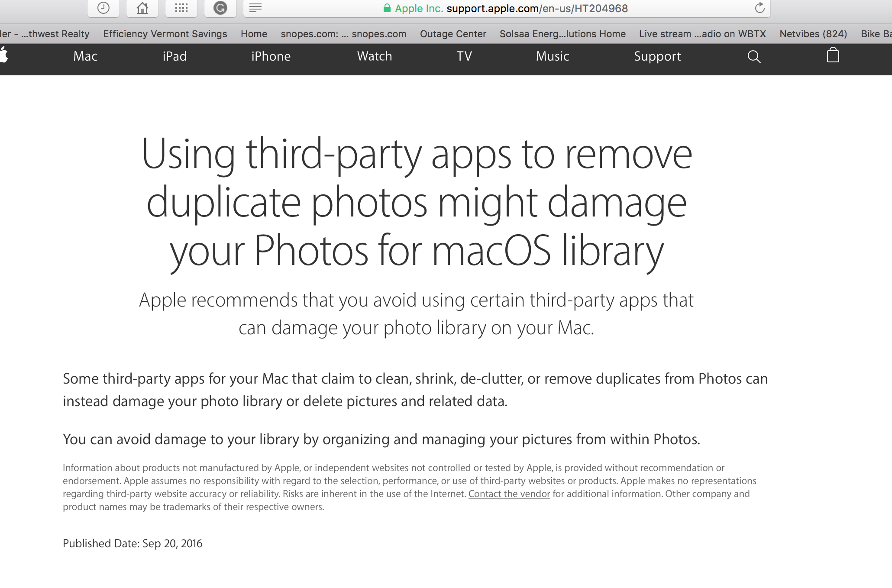This screenshot has height=588, width=892.
Task: Go to Support in navigation bar
Action: (657, 56)
